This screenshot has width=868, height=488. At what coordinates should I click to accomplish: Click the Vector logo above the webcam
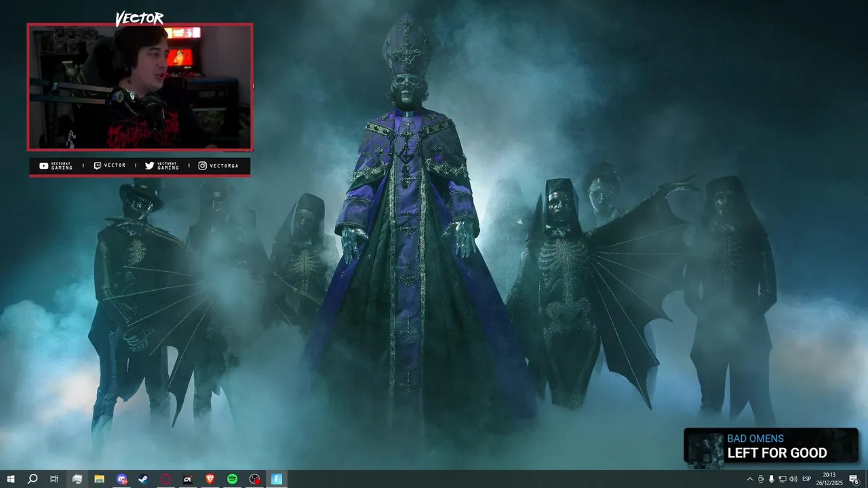[x=139, y=18]
